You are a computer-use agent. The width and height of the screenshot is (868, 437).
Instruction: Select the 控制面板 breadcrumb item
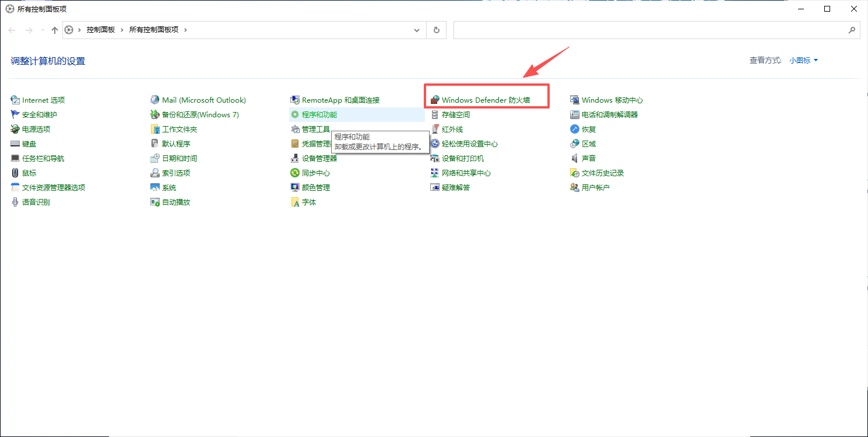(101, 30)
